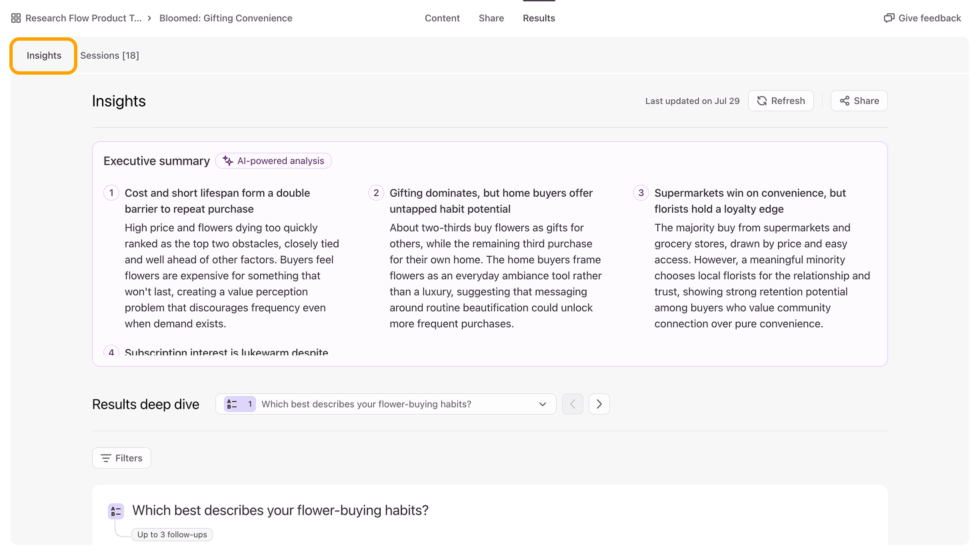The image size is (980, 556).
Task: Click the Filters sliders icon
Action: (106, 458)
